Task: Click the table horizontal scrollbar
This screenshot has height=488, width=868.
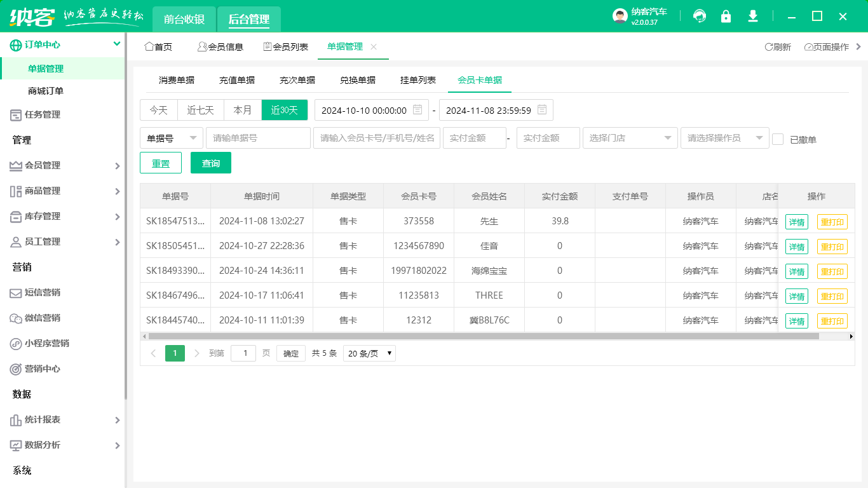Action: coord(483,336)
